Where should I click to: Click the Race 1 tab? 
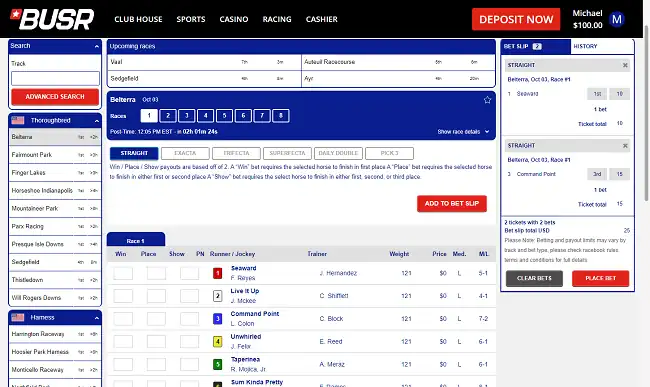pos(136,239)
